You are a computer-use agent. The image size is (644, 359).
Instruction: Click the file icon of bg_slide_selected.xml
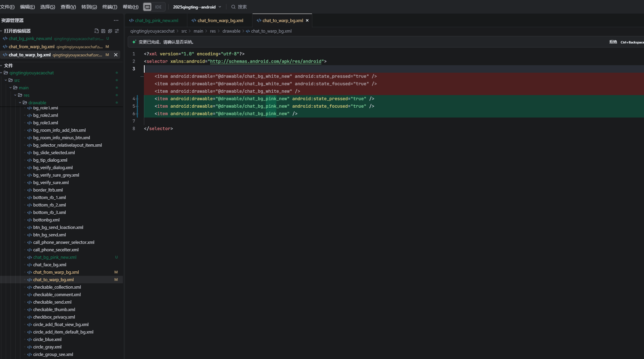click(x=30, y=152)
